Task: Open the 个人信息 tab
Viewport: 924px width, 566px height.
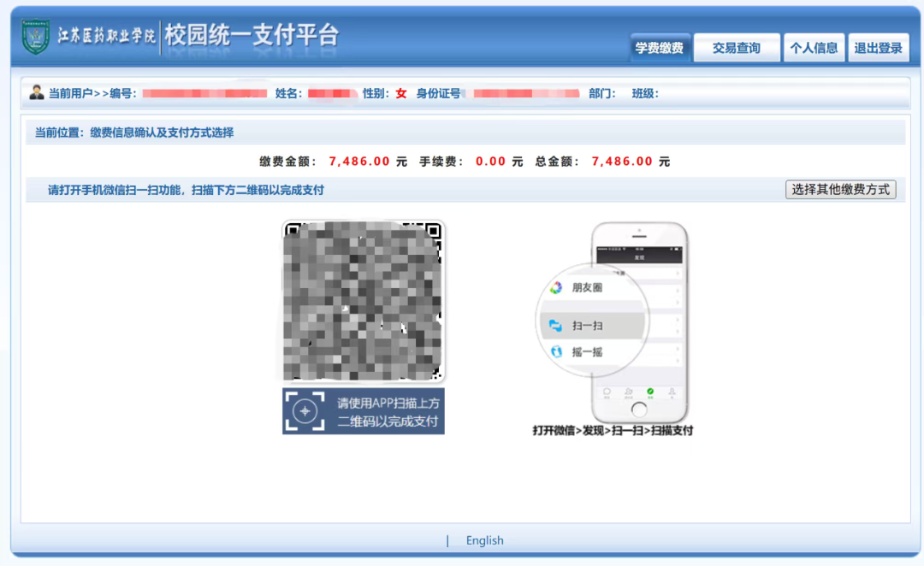Action: point(814,48)
